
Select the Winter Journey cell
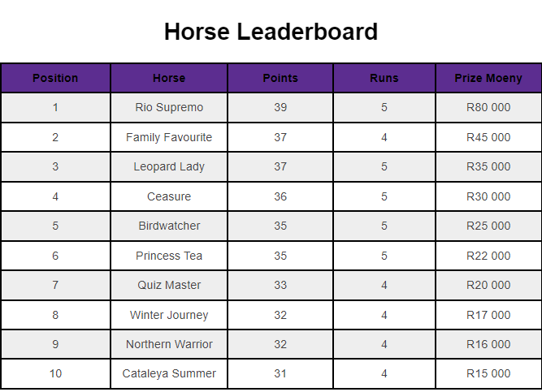169,315
